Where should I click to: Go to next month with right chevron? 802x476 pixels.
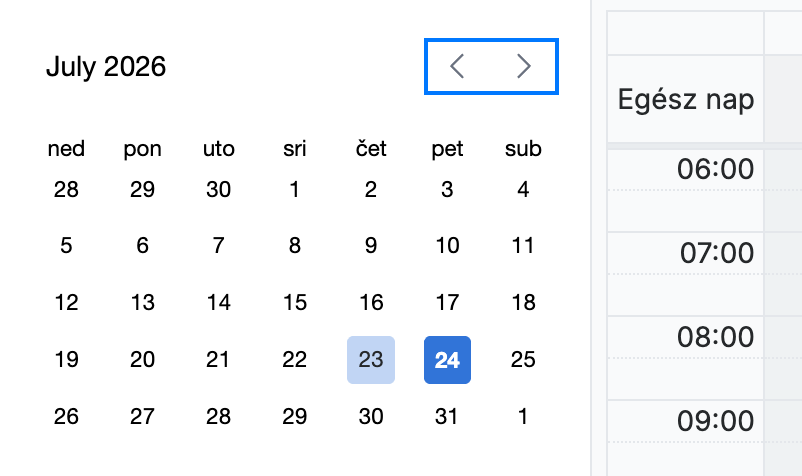524,66
